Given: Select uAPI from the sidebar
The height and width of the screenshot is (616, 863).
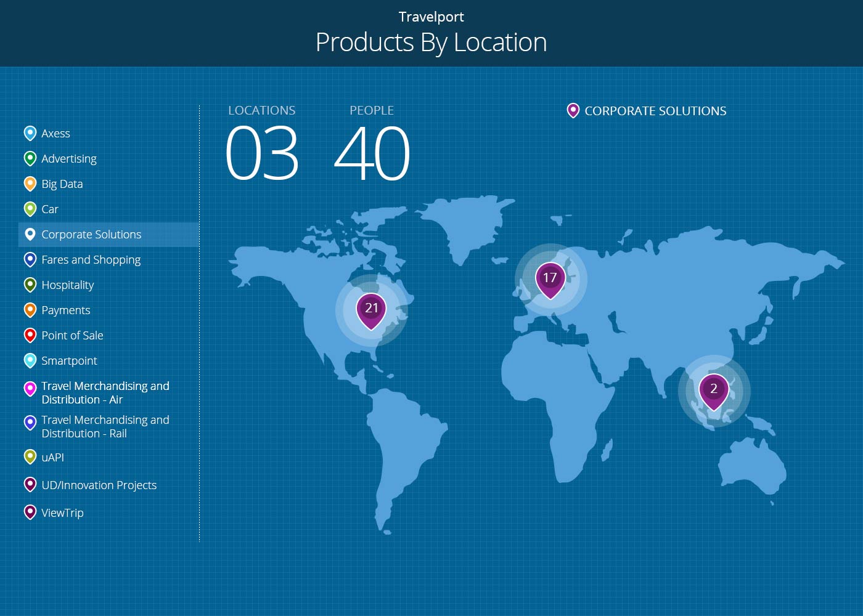Looking at the screenshot, I should click(52, 457).
